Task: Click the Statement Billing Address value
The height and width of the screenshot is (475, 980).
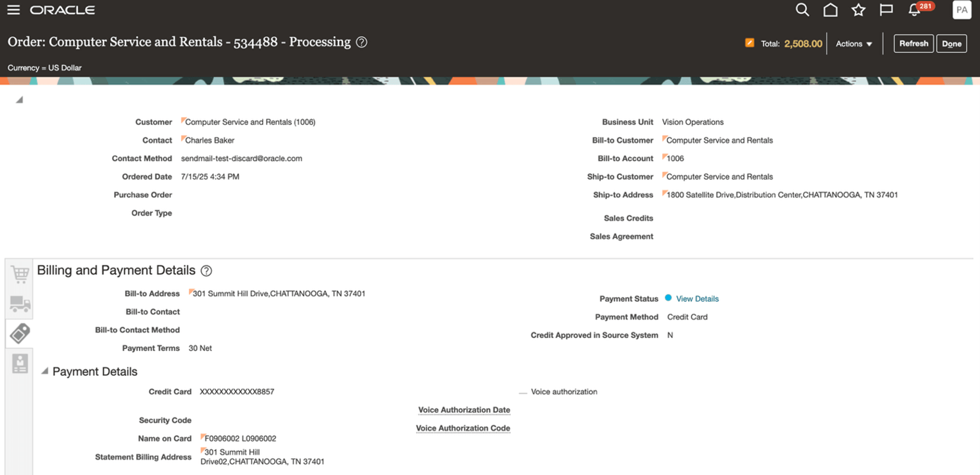Action: (x=262, y=457)
